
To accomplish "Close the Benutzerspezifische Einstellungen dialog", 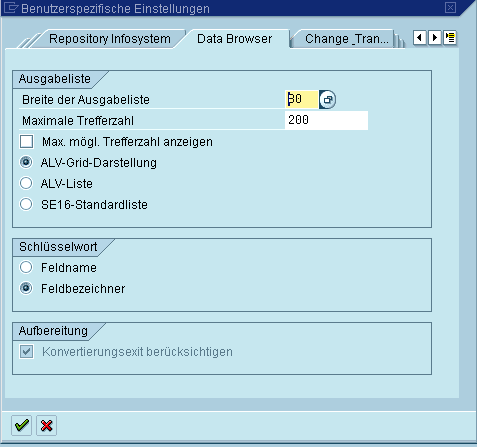I will point(450,7).
